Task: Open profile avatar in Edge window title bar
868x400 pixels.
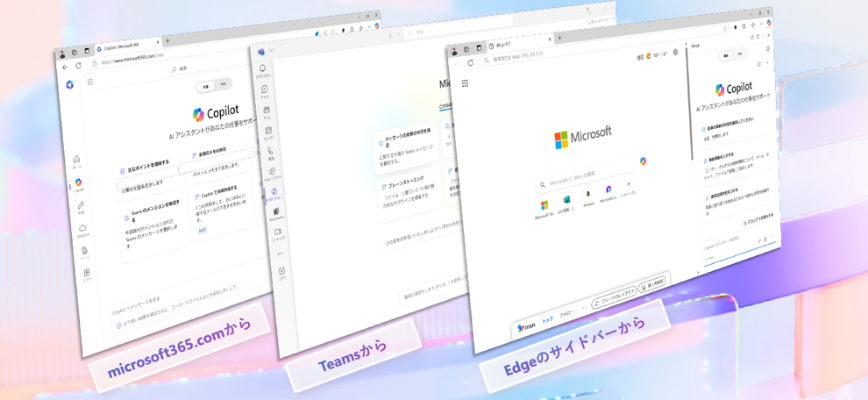Action: click(453, 52)
